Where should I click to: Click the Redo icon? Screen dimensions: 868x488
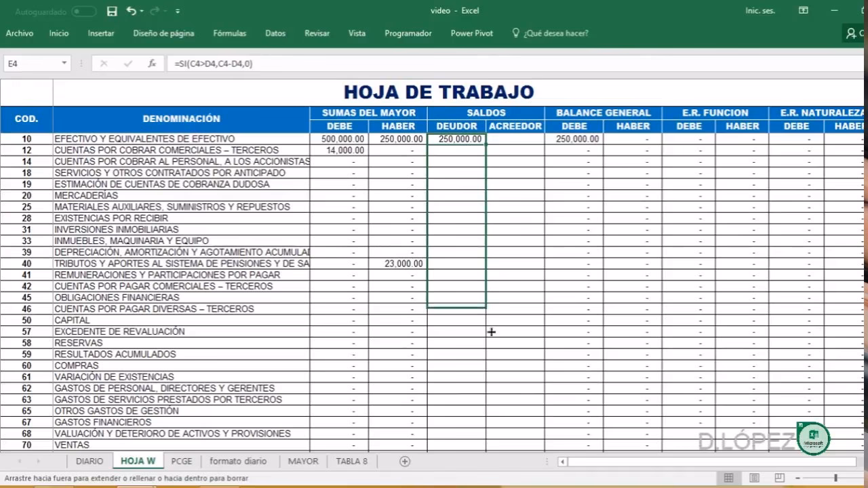coord(155,11)
